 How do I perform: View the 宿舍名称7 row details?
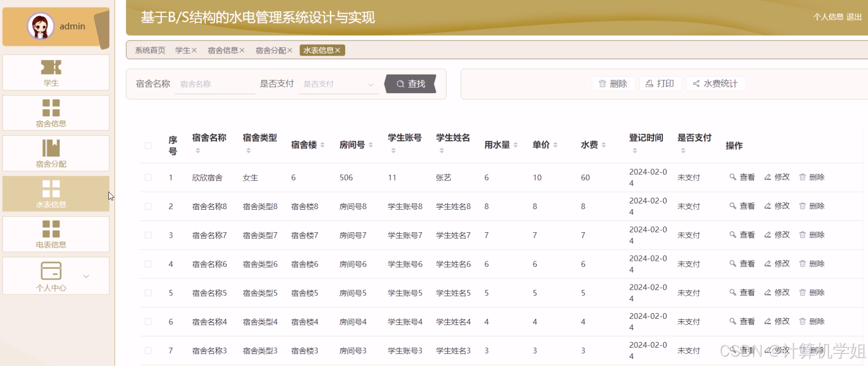click(742, 235)
